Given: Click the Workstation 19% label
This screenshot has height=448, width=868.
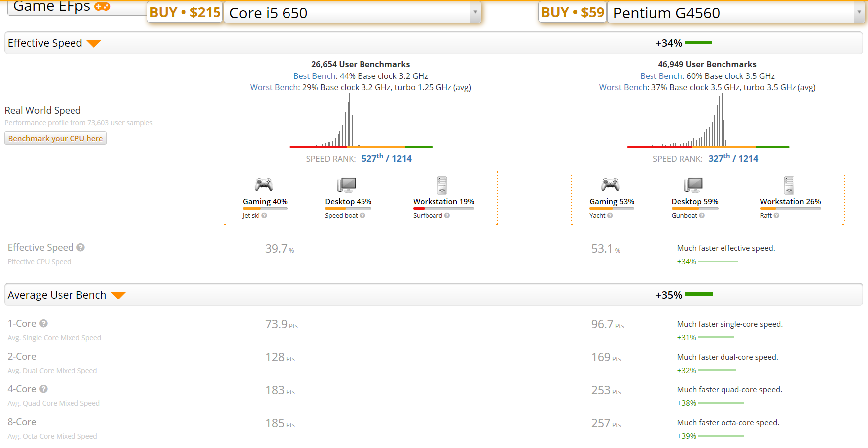Looking at the screenshot, I should click(x=443, y=201).
